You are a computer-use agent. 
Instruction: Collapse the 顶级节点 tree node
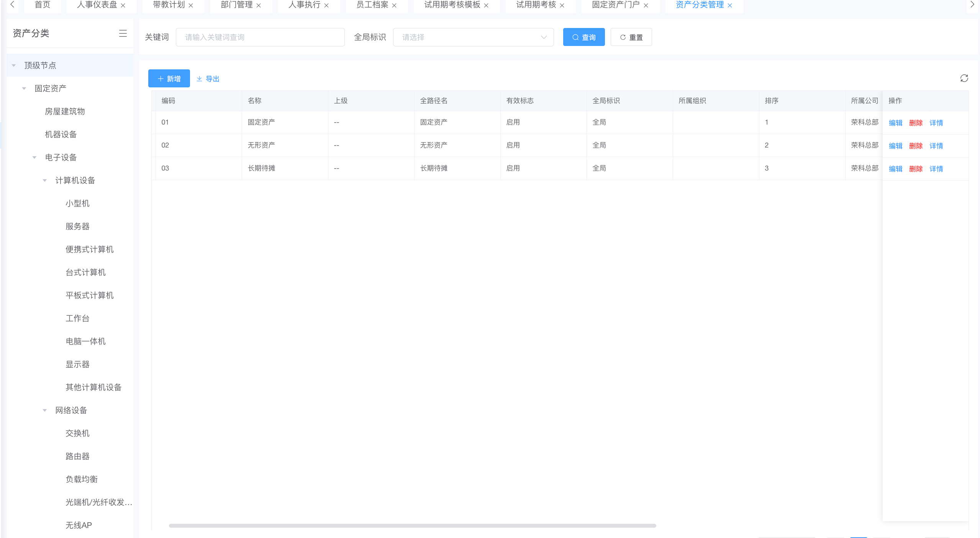coord(14,66)
